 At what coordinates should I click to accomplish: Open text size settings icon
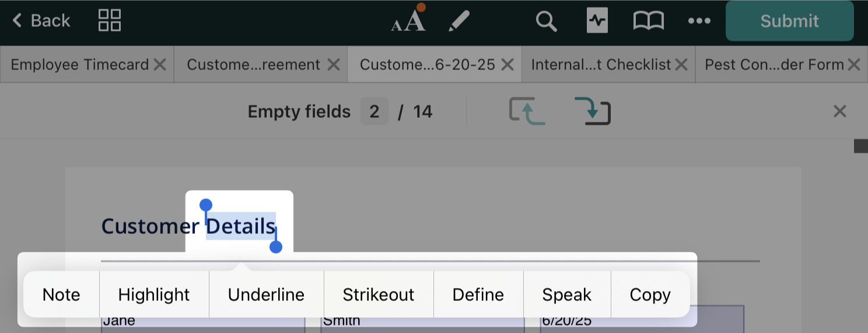click(x=408, y=20)
